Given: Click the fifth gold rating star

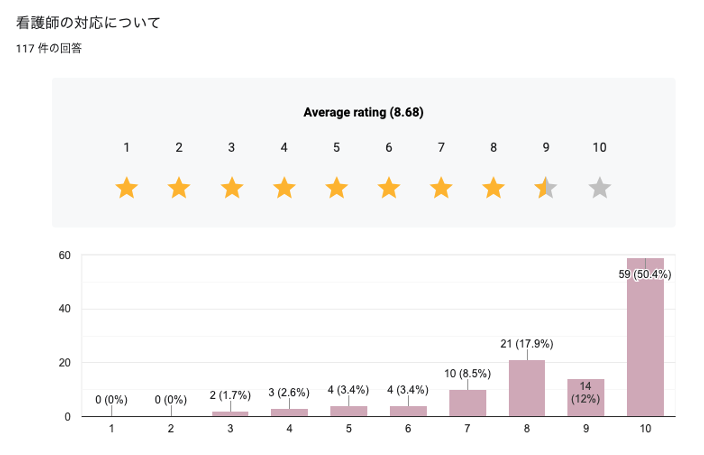Looking at the screenshot, I should 337,187.
